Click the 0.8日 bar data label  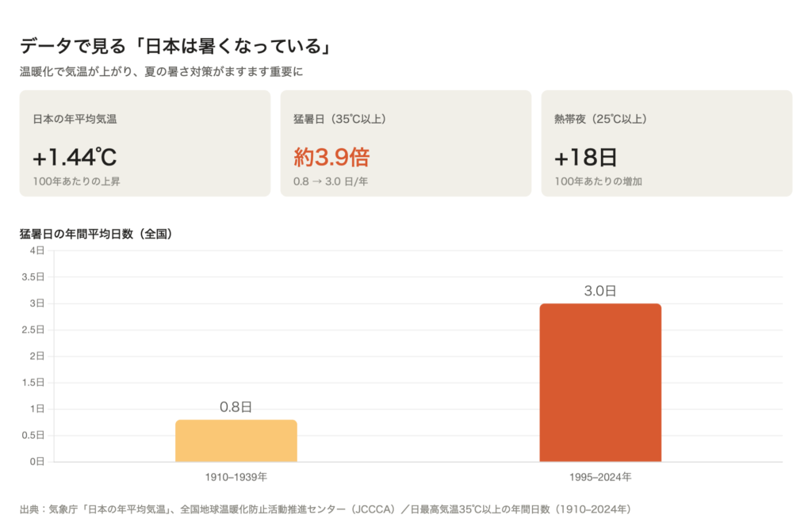[x=236, y=407]
